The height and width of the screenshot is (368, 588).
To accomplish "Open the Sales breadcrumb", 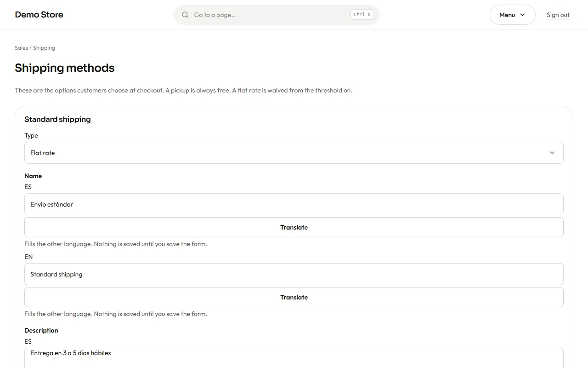I will 21,48.
